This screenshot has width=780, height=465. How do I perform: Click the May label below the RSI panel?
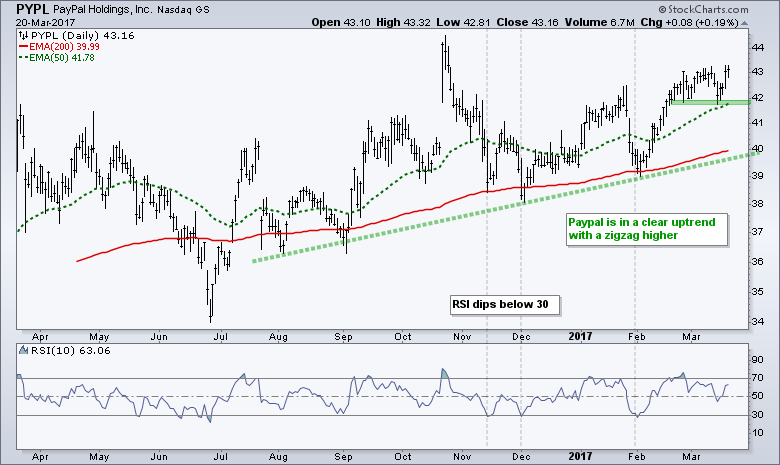coord(99,457)
